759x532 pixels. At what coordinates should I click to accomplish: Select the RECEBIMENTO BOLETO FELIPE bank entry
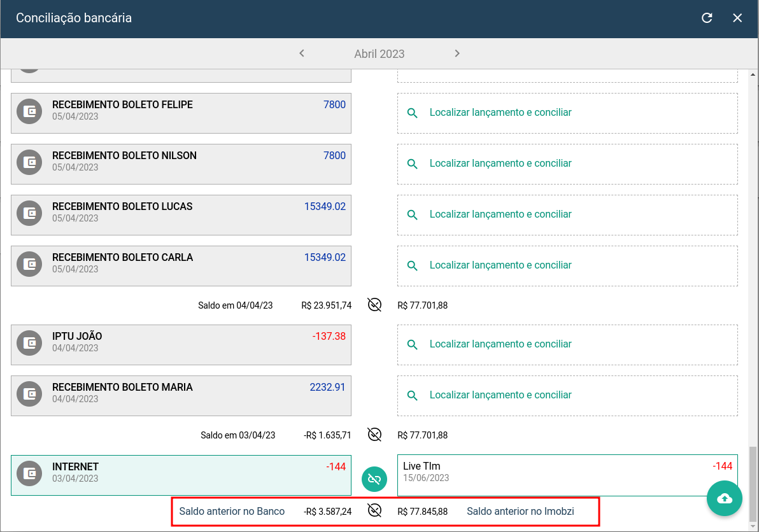pos(181,113)
